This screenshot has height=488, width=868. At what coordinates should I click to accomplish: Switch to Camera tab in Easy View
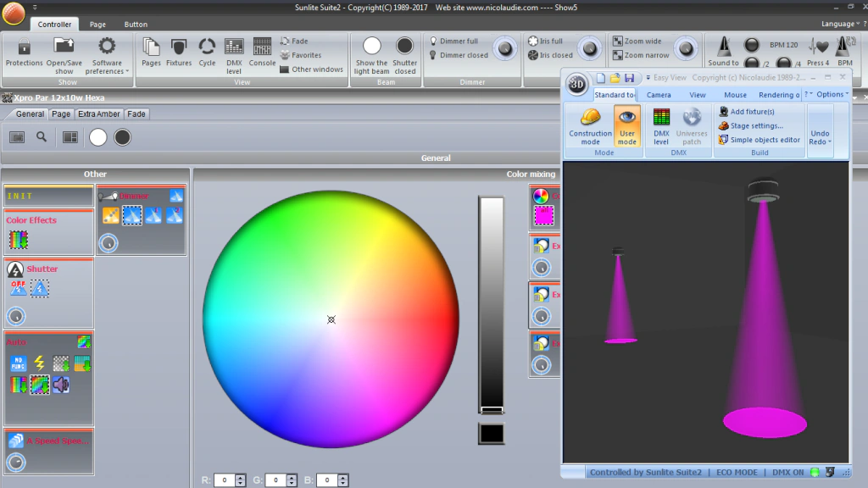pyautogui.click(x=659, y=95)
